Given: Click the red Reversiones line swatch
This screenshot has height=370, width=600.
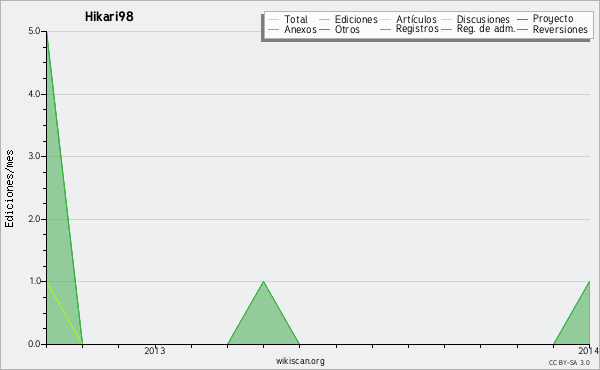Looking at the screenshot, I should 523,30.
